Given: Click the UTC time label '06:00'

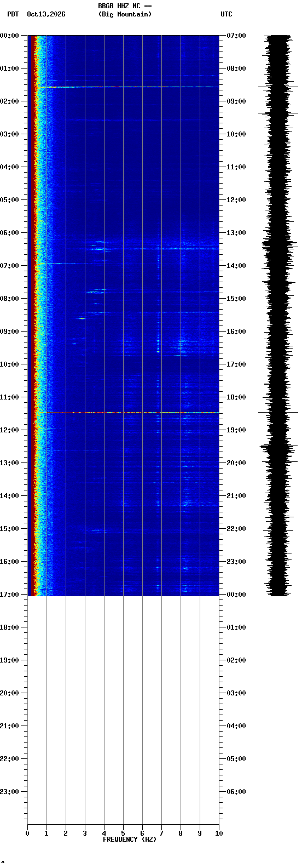Looking at the screenshot, I should click(236, 792).
